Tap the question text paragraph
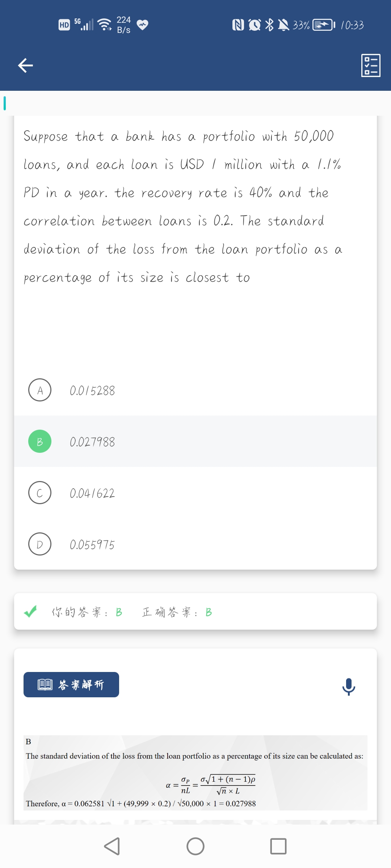This screenshot has width=391, height=868. pyautogui.click(x=183, y=207)
